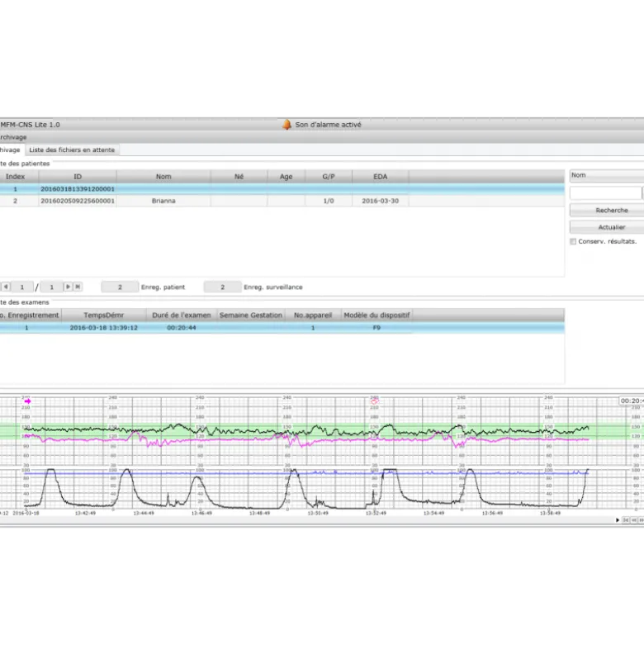The image size is (644, 645).
Task: Click Semaine Gestation column header
Action: click(251, 315)
